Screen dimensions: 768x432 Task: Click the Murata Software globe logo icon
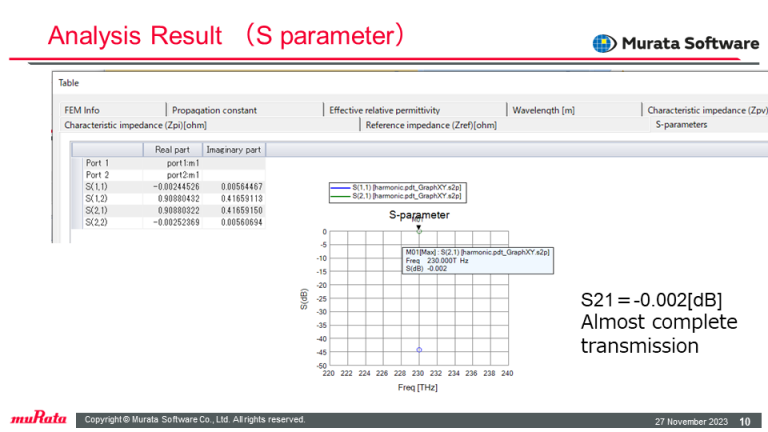point(605,44)
